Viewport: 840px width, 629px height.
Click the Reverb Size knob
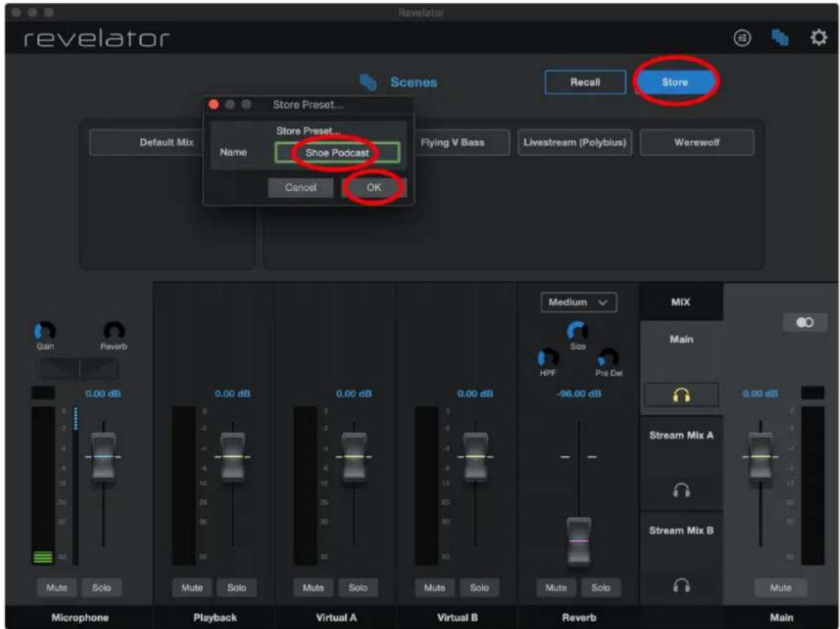pyautogui.click(x=577, y=331)
